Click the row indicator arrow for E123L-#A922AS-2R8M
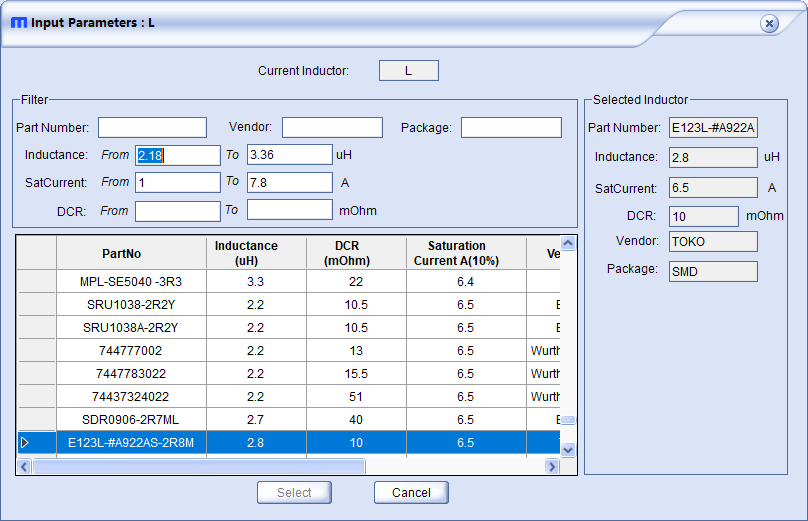Screen dimensions: 808x521 point(26,442)
